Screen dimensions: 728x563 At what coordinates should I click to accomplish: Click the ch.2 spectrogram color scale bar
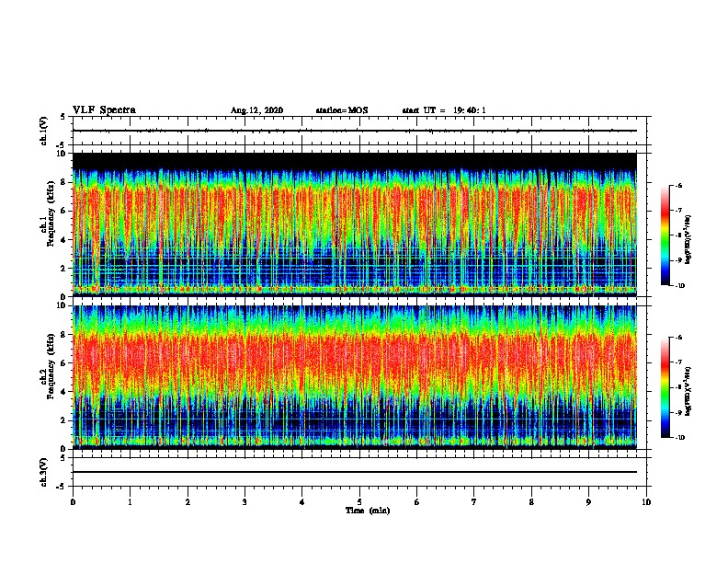(665, 387)
